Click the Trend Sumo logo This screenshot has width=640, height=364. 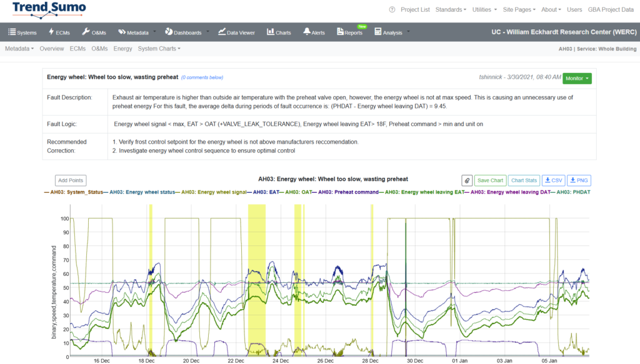click(49, 10)
